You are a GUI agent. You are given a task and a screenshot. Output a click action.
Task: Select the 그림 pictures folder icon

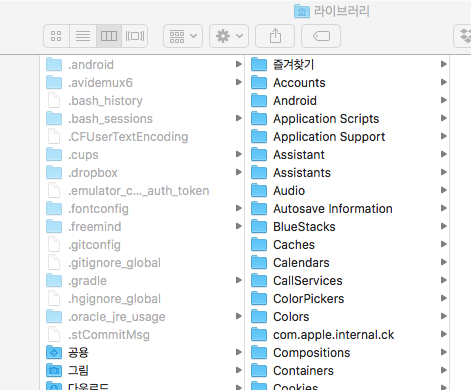coord(54,370)
